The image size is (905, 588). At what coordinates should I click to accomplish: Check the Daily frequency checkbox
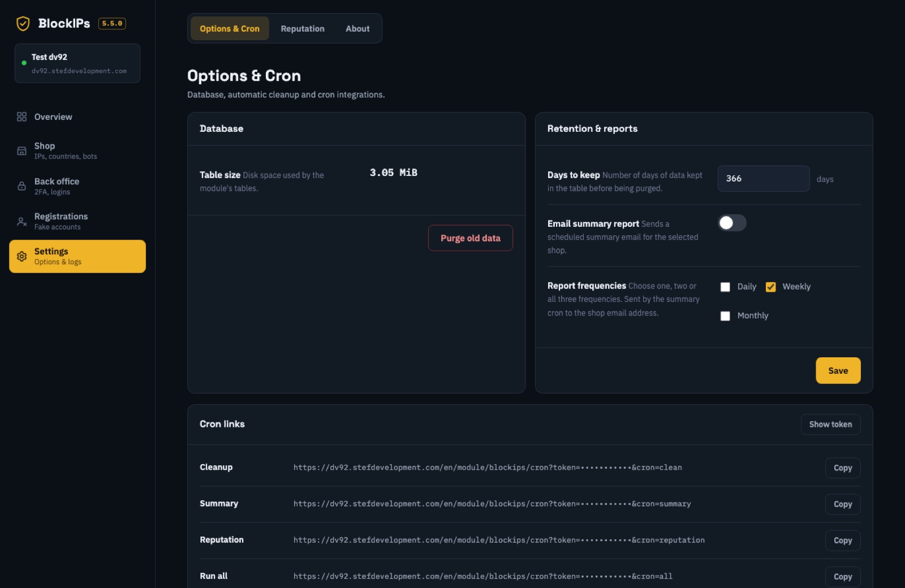click(725, 287)
